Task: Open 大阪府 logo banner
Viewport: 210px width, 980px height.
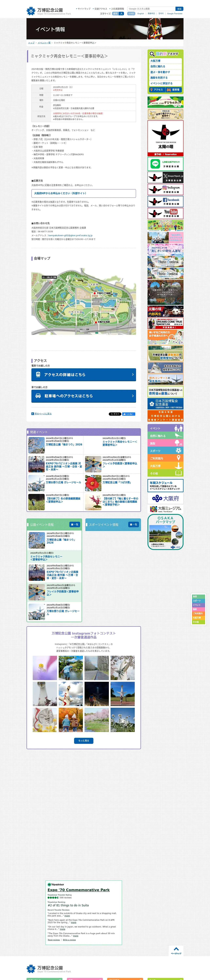Action: tap(165, 498)
